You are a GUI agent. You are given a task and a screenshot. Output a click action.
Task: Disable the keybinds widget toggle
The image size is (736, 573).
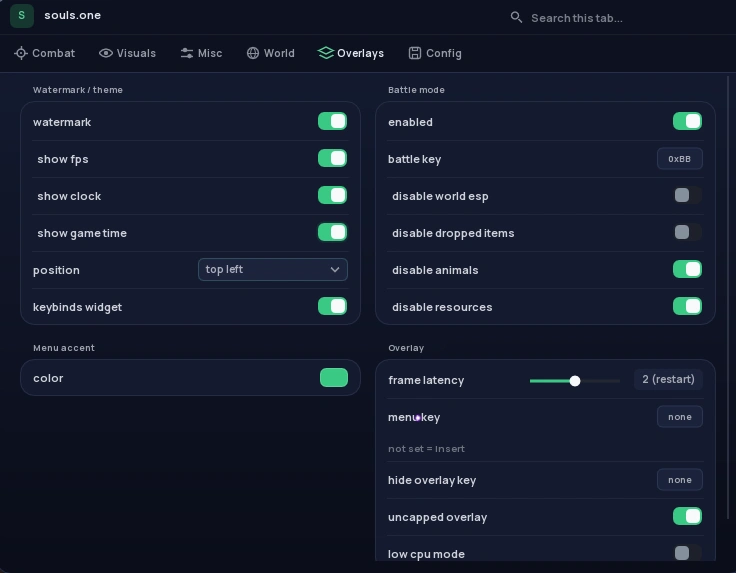[332, 306]
